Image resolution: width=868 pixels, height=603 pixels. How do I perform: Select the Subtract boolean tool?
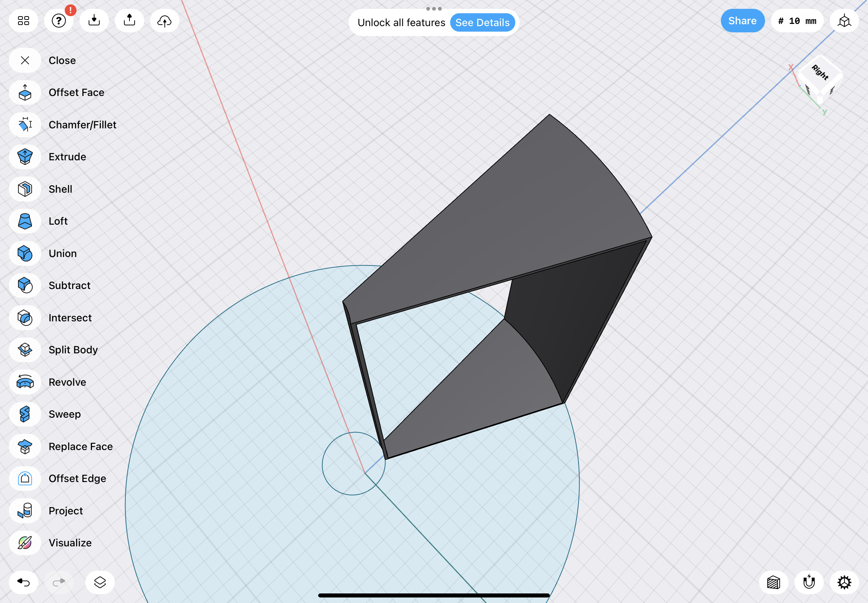25,286
